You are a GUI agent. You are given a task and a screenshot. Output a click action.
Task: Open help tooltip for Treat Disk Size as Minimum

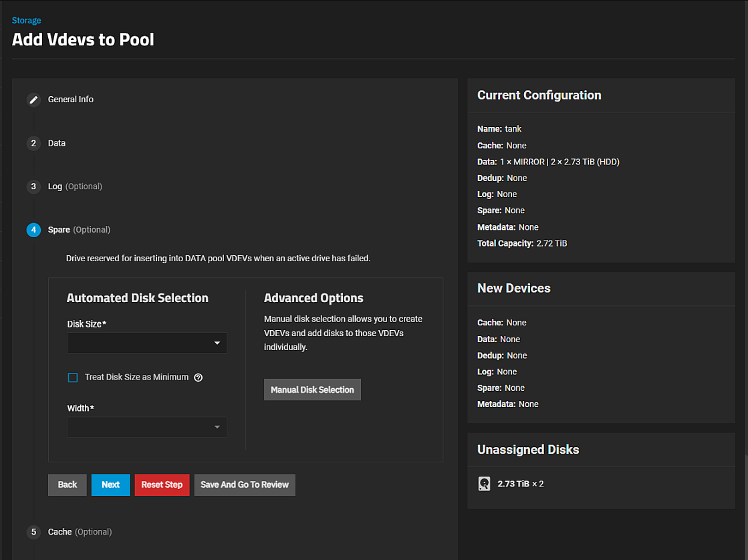tap(198, 378)
